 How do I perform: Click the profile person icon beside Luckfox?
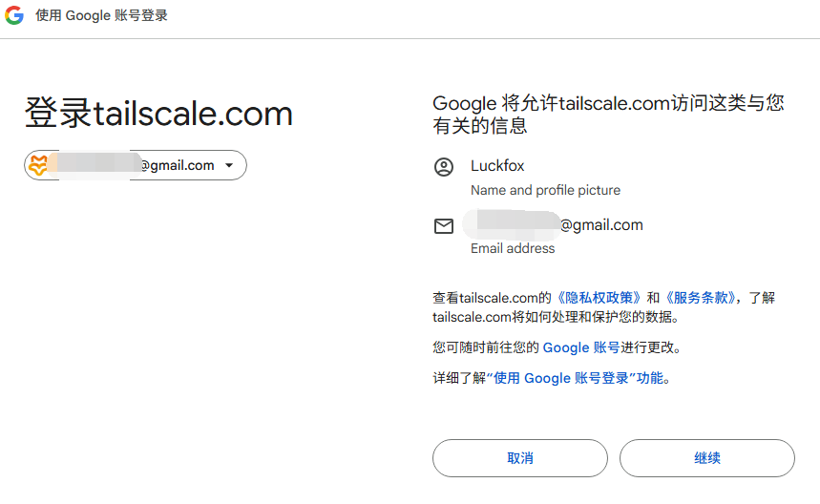444,167
